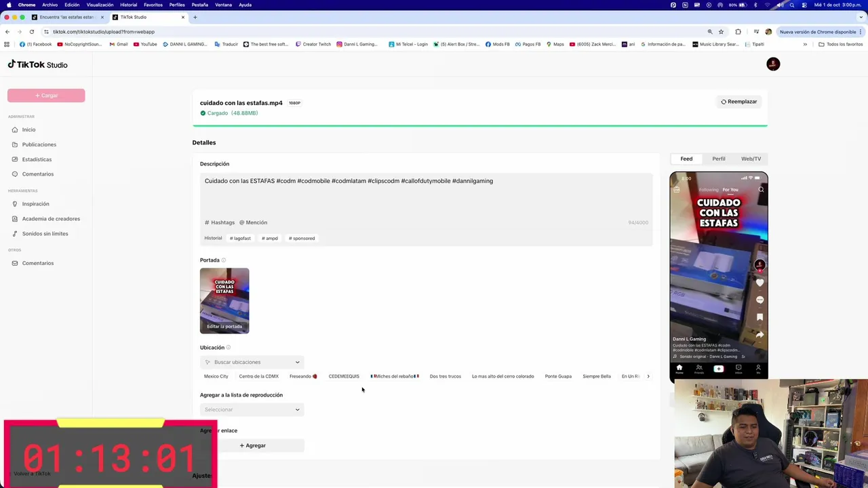
Task: Open the Gmail bookmark
Action: (x=118, y=44)
